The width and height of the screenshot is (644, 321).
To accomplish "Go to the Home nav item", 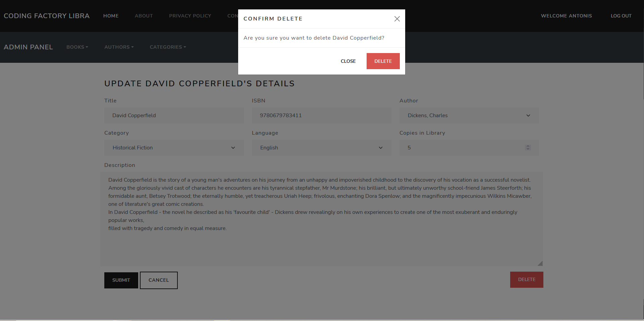I will tap(111, 16).
